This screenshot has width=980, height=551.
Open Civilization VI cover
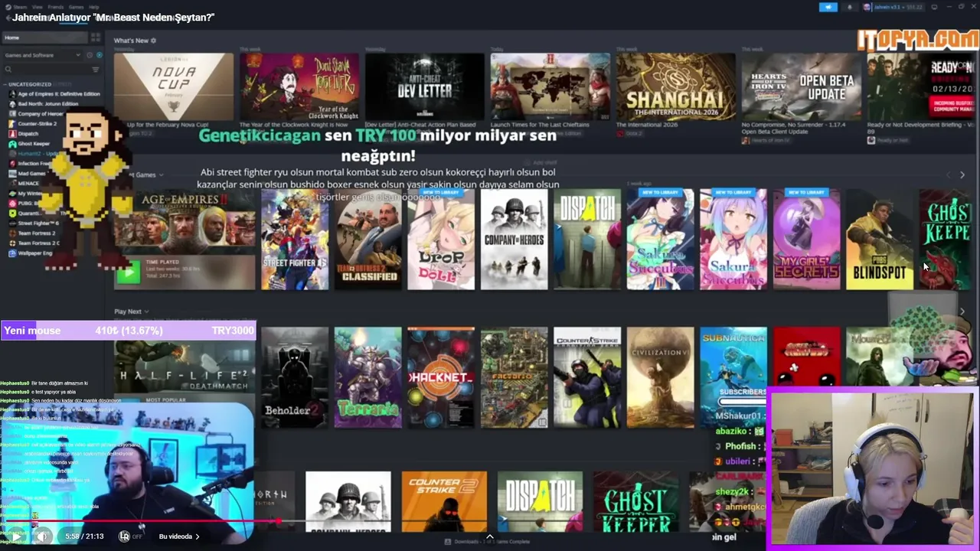coord(661,377)
